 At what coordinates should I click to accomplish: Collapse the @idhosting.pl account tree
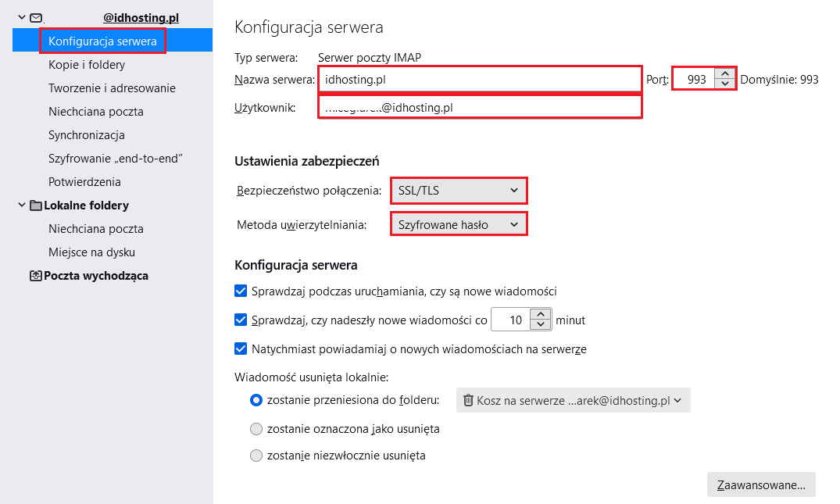[21, 17]
